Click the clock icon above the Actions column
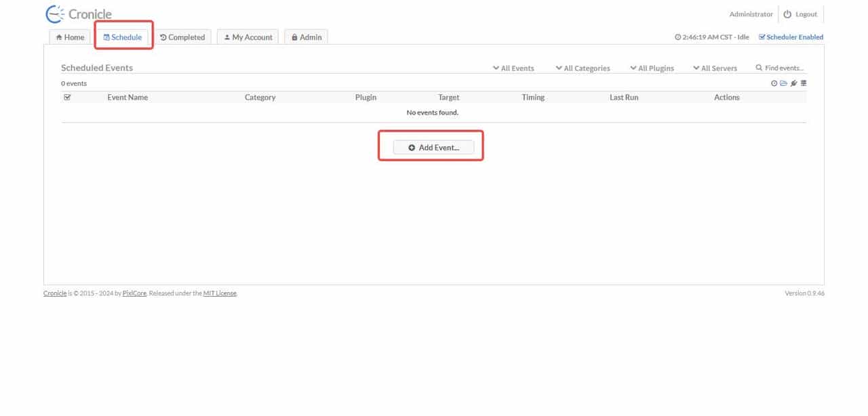Image resolution: width=868 pixels, height=416 pixels. tap(774, 83)
